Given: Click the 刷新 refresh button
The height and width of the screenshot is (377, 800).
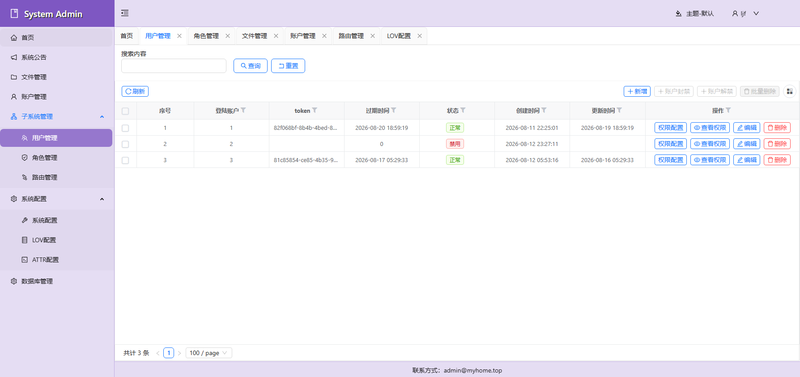Looking at the screenshot, I should (135, 92).
